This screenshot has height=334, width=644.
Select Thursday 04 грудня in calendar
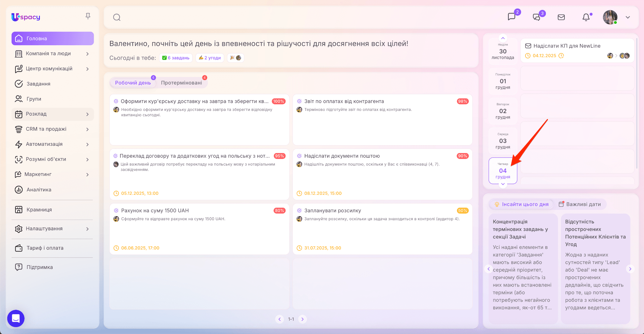click(x=503, y=171)
